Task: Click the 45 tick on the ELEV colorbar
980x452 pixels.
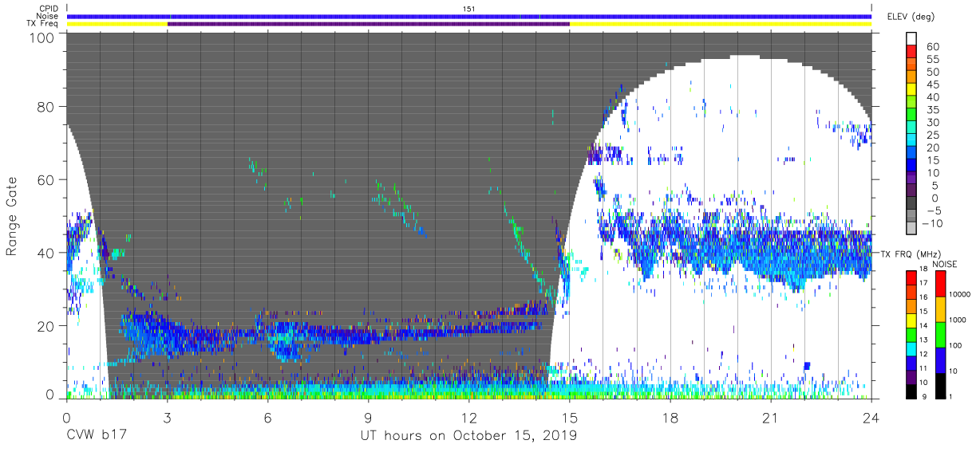Action: [932, 85]
